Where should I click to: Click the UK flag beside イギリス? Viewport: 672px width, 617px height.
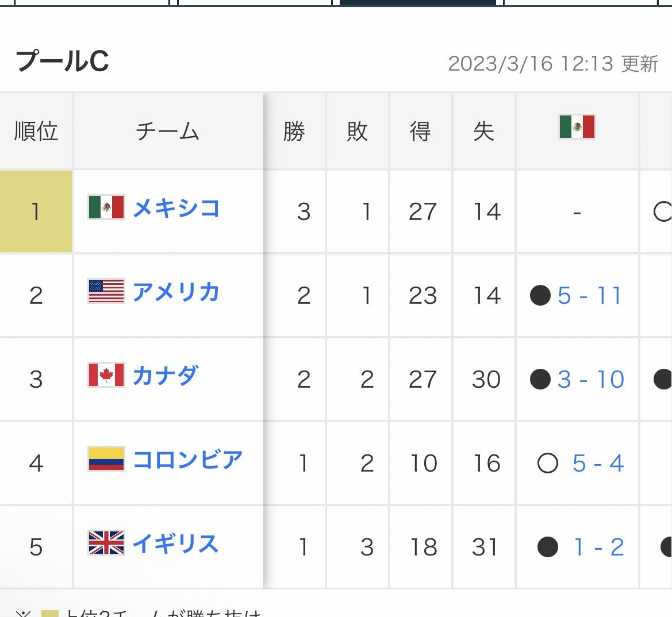106,543
